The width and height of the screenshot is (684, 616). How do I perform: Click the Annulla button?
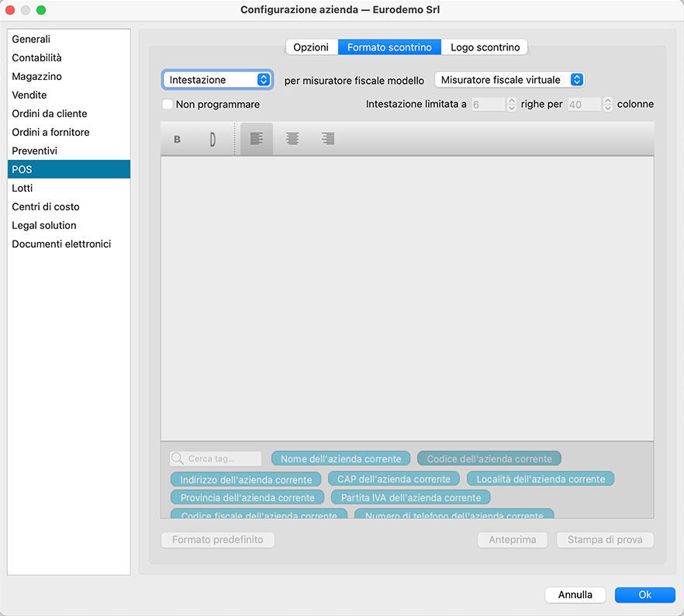tap(575, 594)
